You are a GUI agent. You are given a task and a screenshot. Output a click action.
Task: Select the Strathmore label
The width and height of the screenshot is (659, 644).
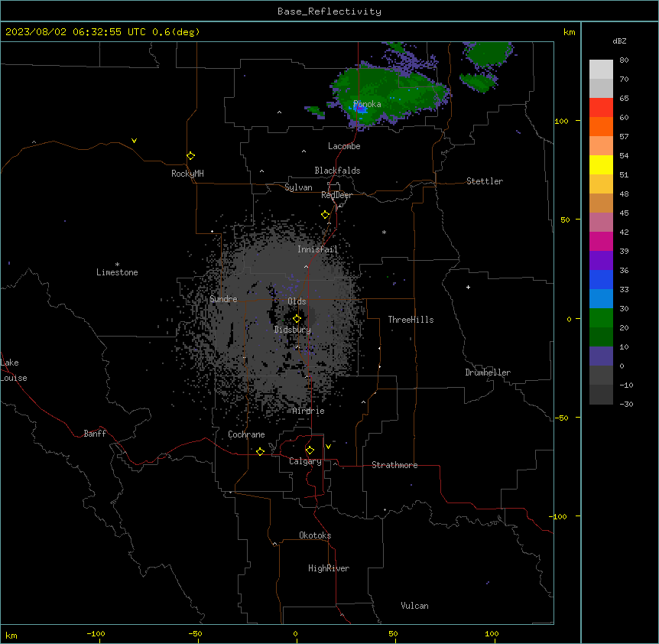394,465
